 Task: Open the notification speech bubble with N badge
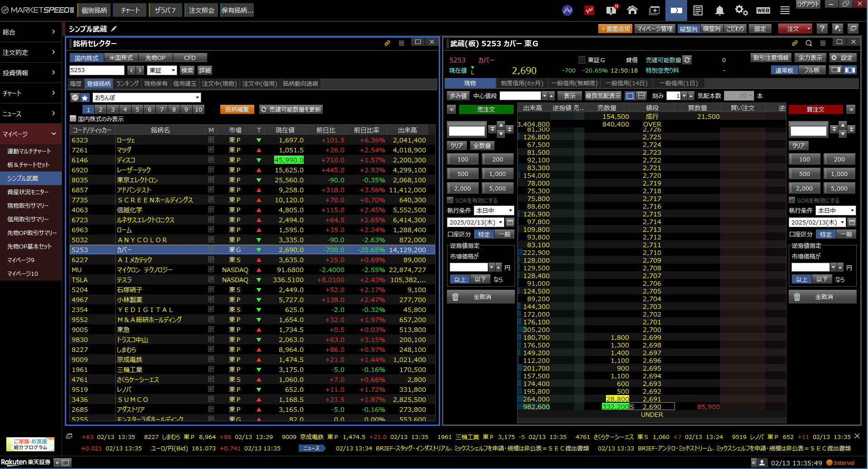point(611,10)
